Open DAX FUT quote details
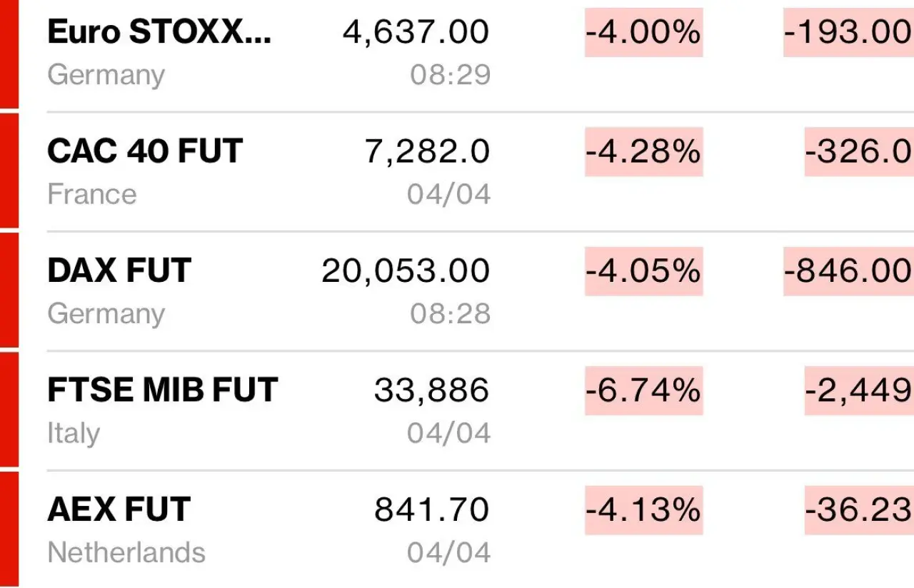The image size is (914, 588). pos(119,271)
